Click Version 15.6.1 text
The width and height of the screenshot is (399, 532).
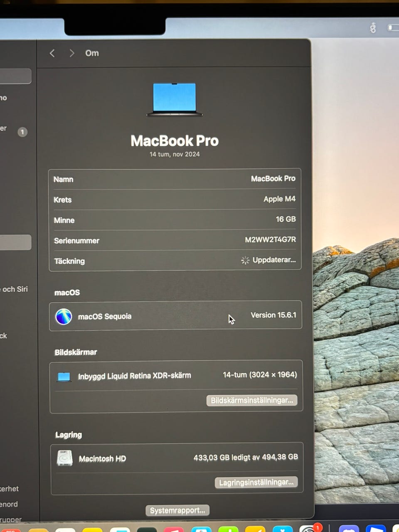coord(273,315)
